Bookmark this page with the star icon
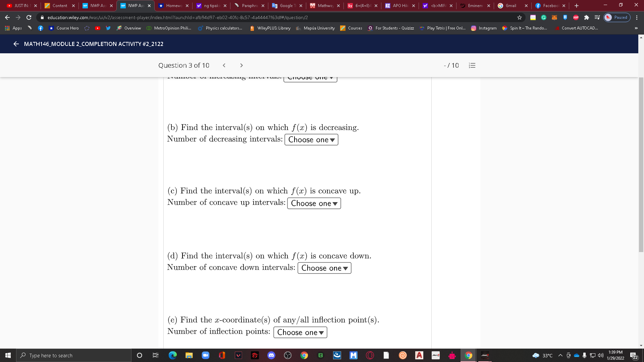The width and height of the screenshot is (644, 362). 520,17
